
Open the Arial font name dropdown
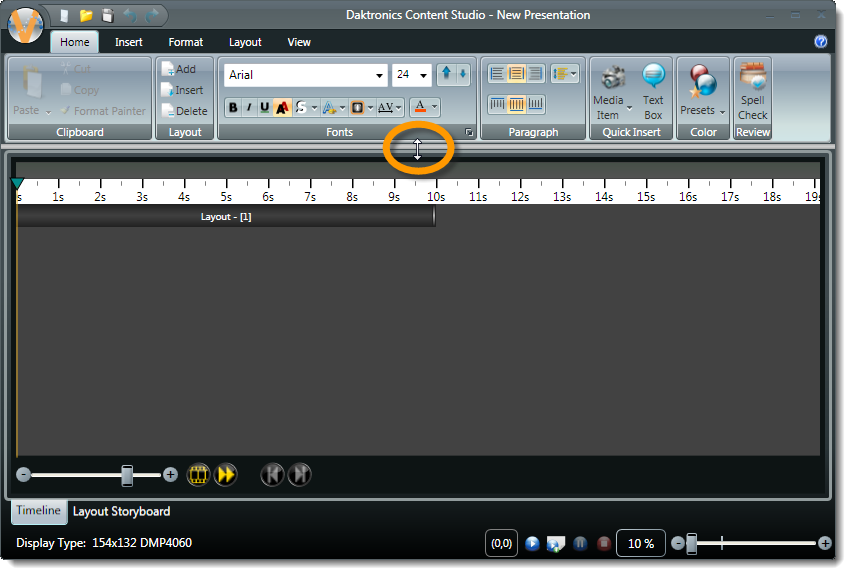tap(379, 76)
